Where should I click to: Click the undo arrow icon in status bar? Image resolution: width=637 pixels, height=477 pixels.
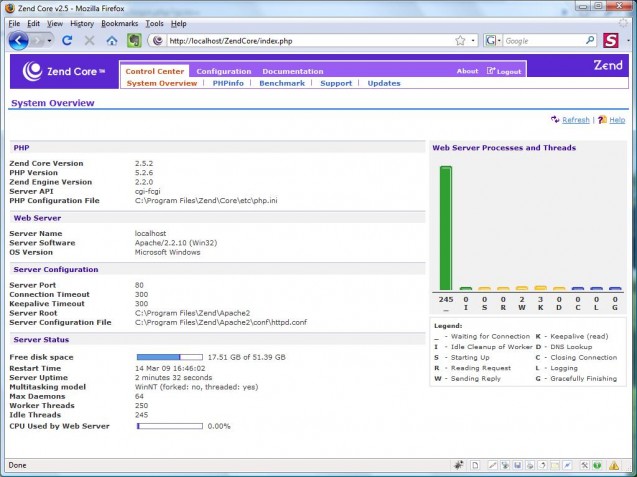(542, 465)
